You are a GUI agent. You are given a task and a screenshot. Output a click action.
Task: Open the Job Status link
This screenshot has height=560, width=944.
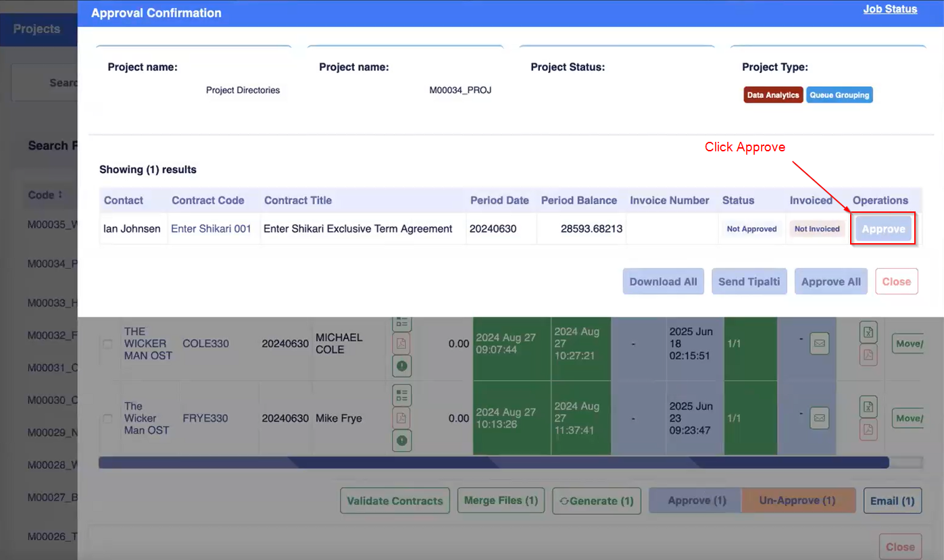[x=890, y=9]
